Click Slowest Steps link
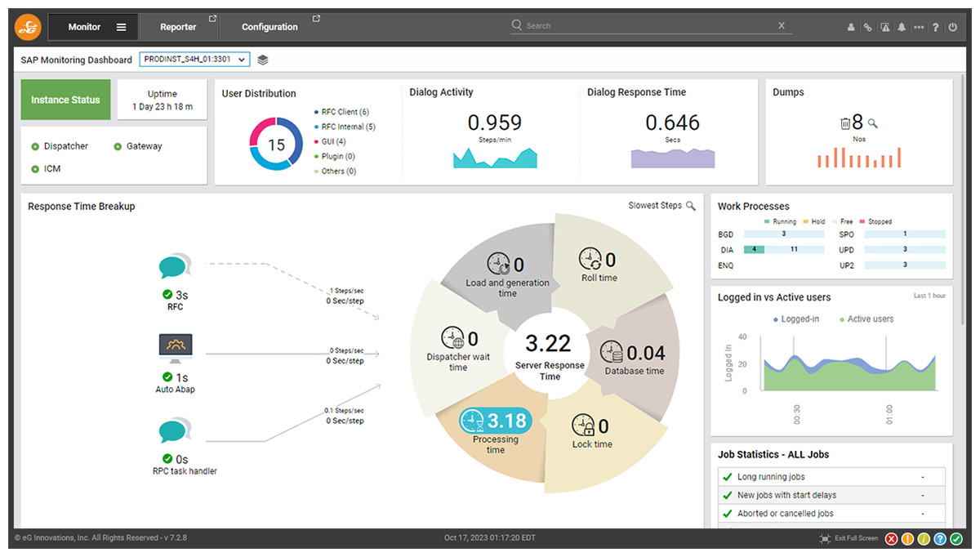The height and width of the screenshot is (557, 980). (x=655, y=206)
